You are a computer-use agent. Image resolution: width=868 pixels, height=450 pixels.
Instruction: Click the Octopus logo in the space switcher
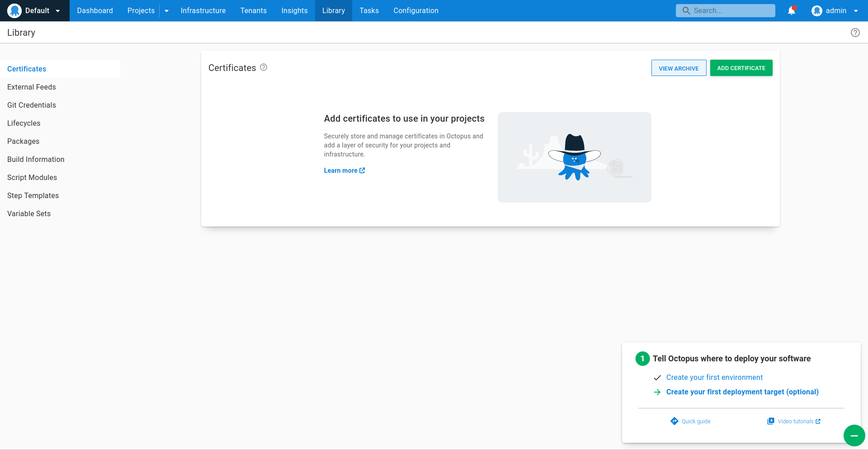click(14, 10)
